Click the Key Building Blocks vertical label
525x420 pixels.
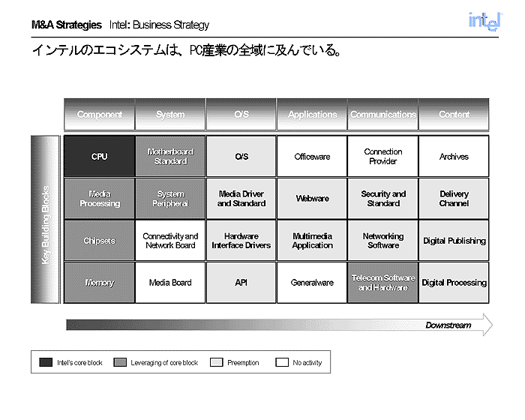click(x=45, y=220)
